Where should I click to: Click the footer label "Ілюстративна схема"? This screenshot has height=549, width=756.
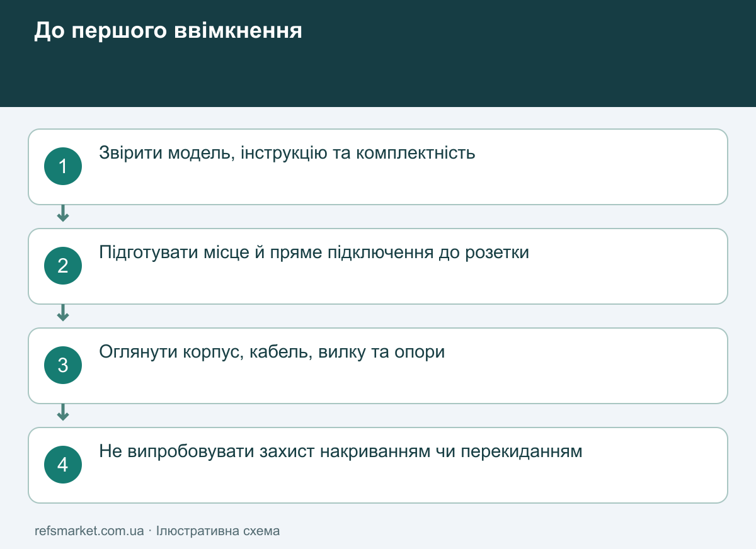pyautogui.click(x=218, y=531)
